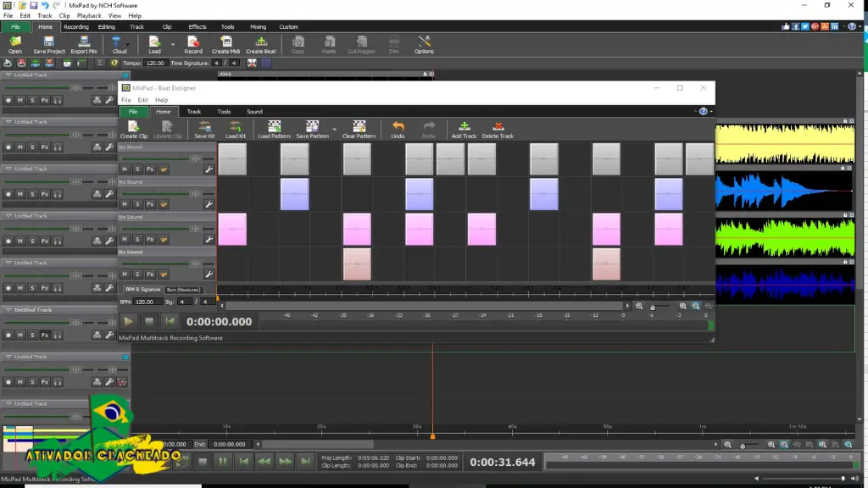Toggle the first pink beat pad in row three
This screenshot has width=868, height=488.
point(232,229)
